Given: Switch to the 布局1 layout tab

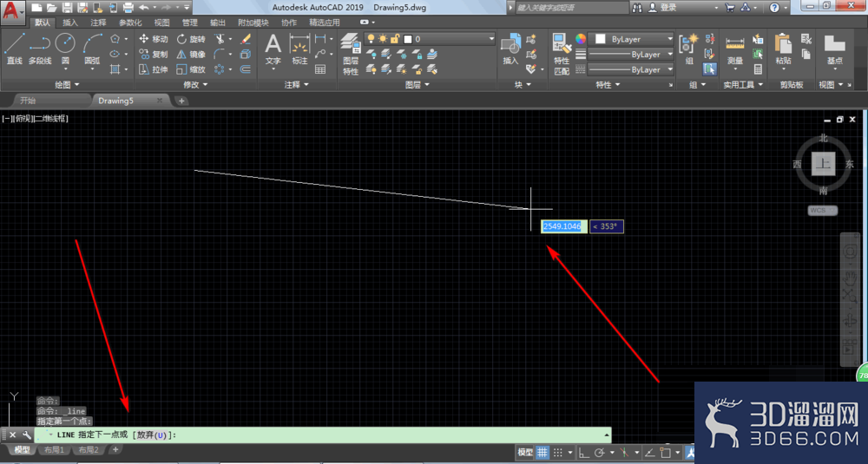Looking at the screenshot, I should (54, 449).
